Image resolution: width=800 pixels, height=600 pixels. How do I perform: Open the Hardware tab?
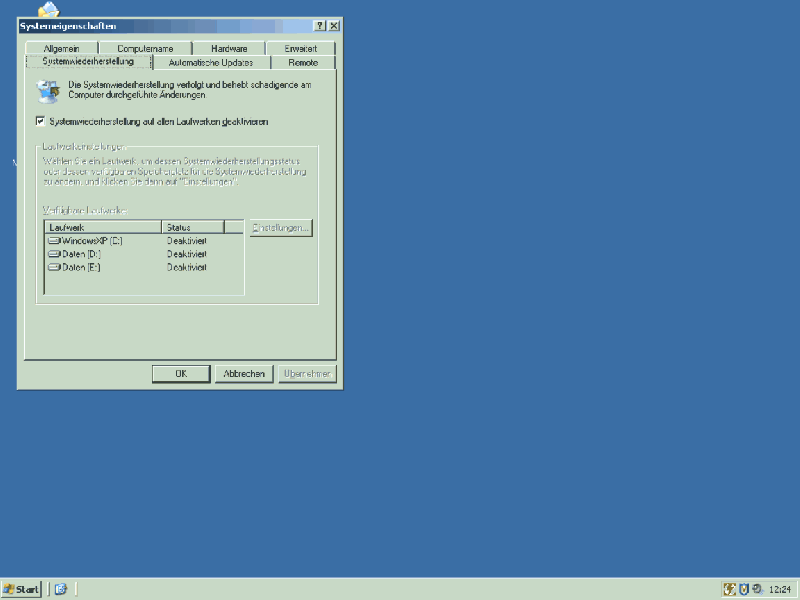point(229,48)
